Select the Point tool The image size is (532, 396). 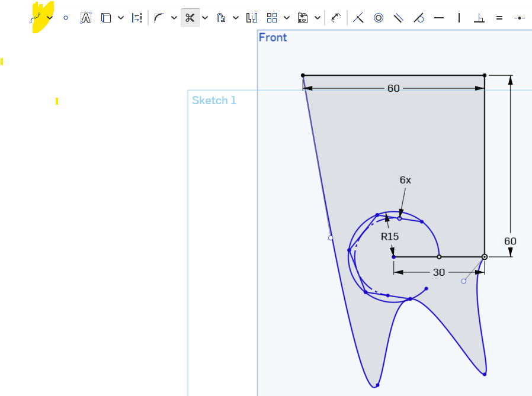click(x=66, y=18)
